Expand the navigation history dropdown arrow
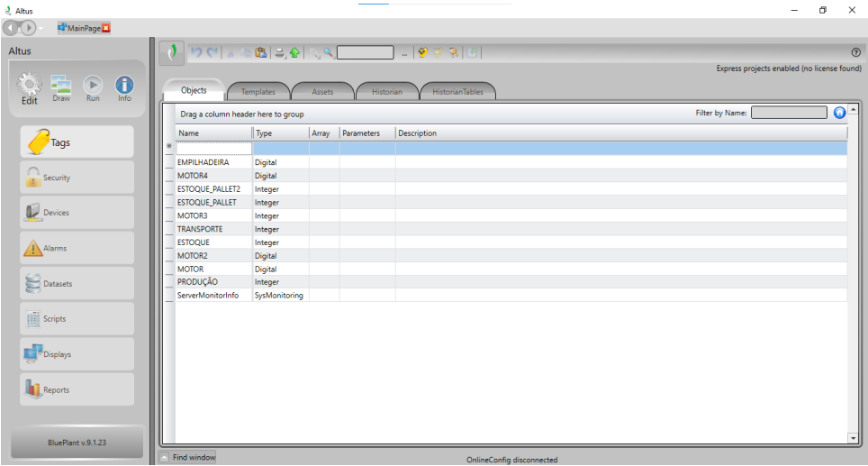The image size is (868, 466). click(x=41, y=29)
